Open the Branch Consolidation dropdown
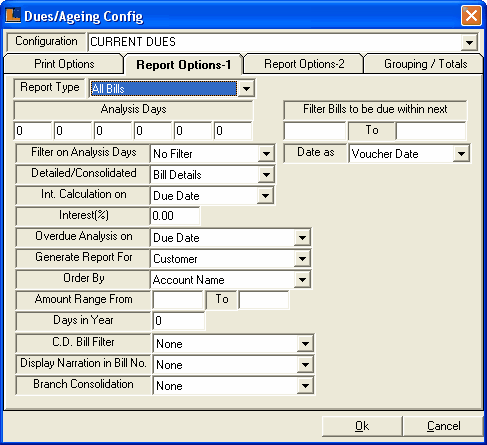487x445 pixels. [305, 386]
